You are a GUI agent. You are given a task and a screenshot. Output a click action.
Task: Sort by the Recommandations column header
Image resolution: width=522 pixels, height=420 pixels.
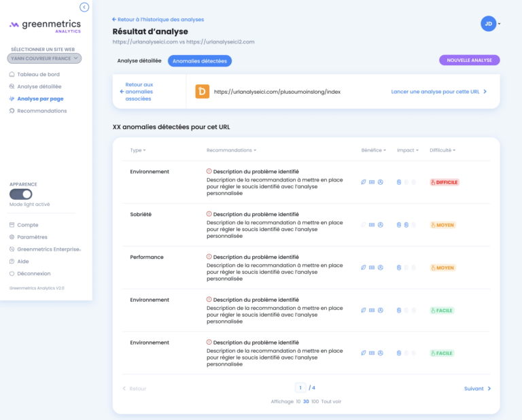click(231, 150)
